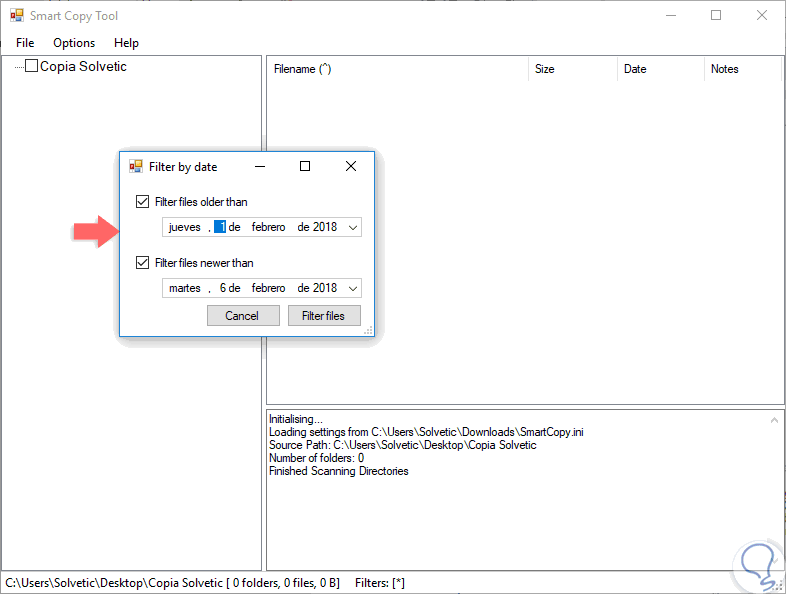Select year 2018 in older-than date field
Screen dimensions: 786x594
325,227
